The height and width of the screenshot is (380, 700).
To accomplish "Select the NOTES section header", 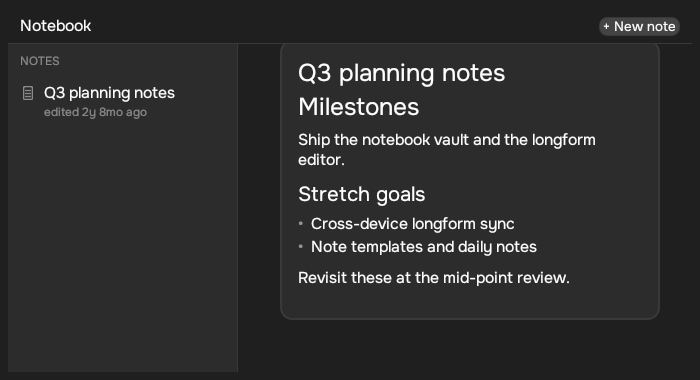I will 40,61.
